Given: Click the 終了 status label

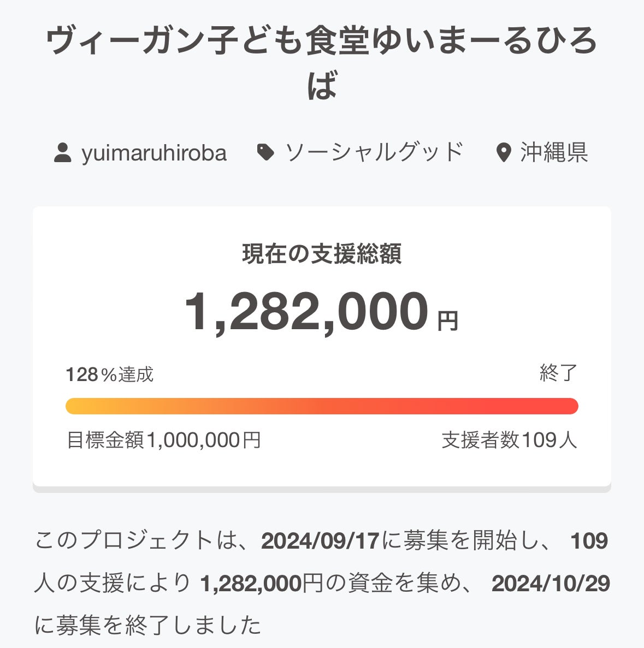Looking at the screenshot, I should [558, 373].
